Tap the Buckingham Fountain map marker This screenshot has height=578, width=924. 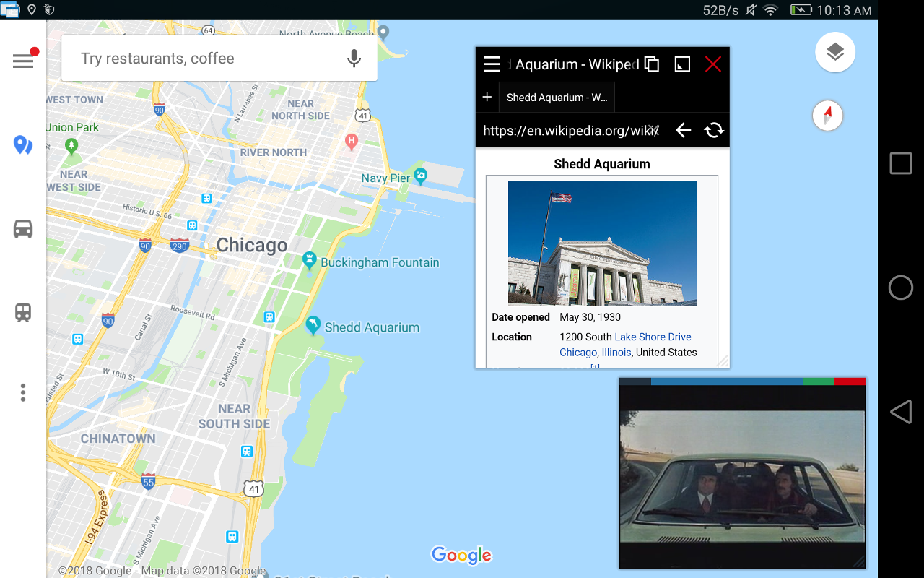310,261
